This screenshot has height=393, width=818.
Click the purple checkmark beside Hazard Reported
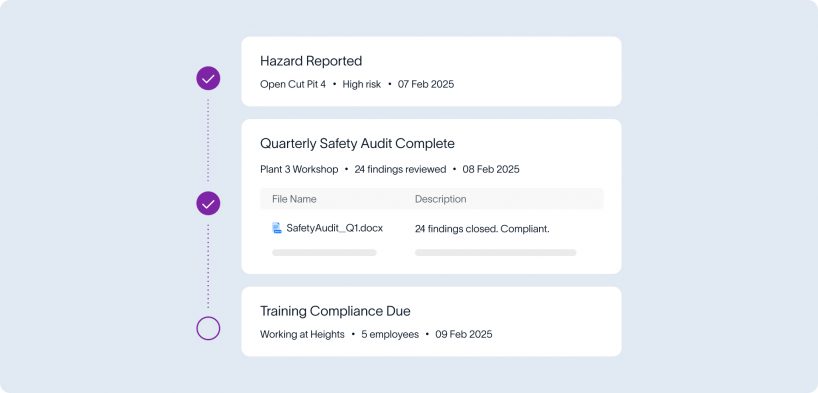click(x=208, y=78)
